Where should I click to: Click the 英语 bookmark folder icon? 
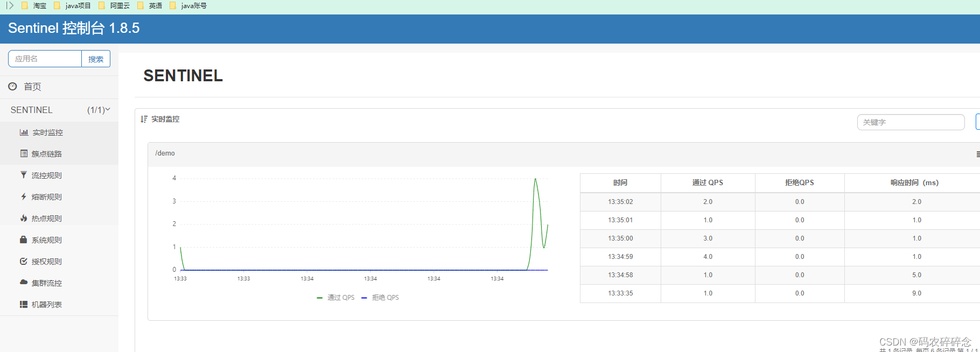[x=140, y=5]
